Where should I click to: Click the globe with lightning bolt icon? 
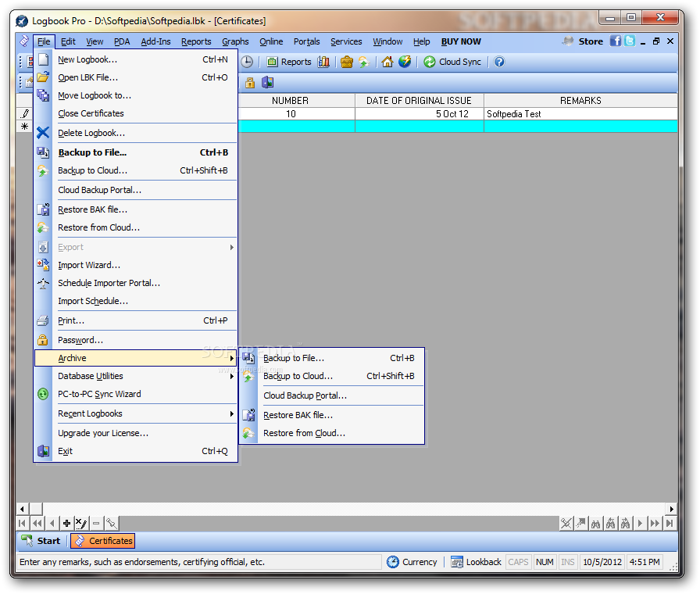(405, 62)
